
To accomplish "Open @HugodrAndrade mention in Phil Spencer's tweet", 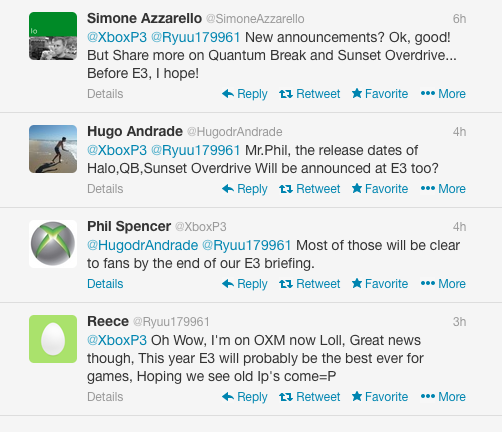I will click(142, 245).
